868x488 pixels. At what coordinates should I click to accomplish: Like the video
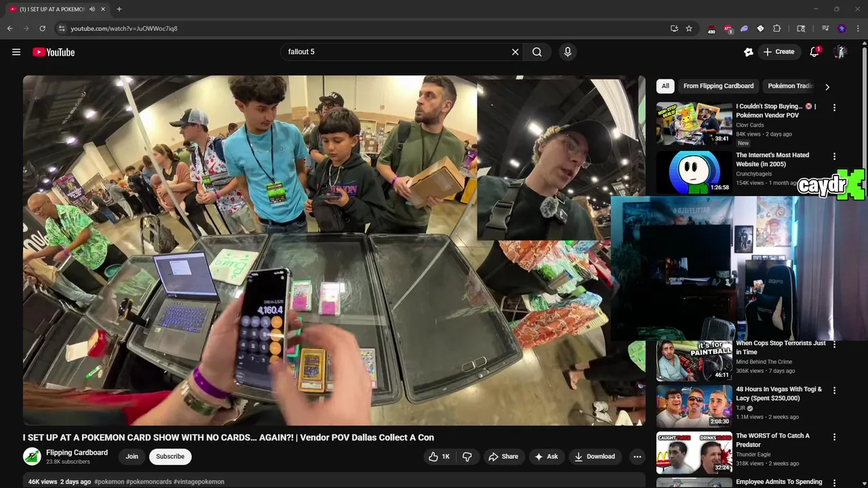coord(439,457)
